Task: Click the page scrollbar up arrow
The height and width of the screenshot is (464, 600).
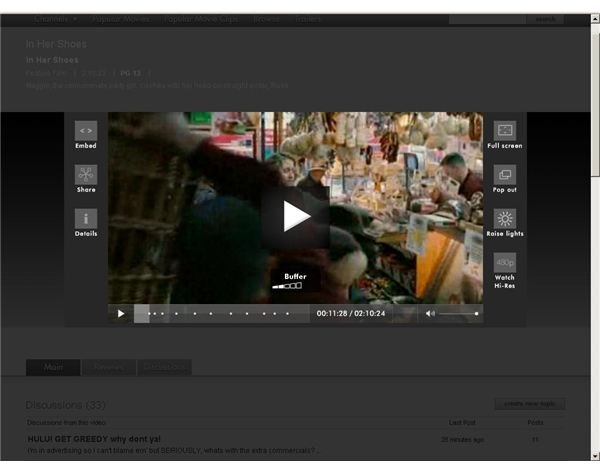Action: pyautogui.click(x=595, y=18)
